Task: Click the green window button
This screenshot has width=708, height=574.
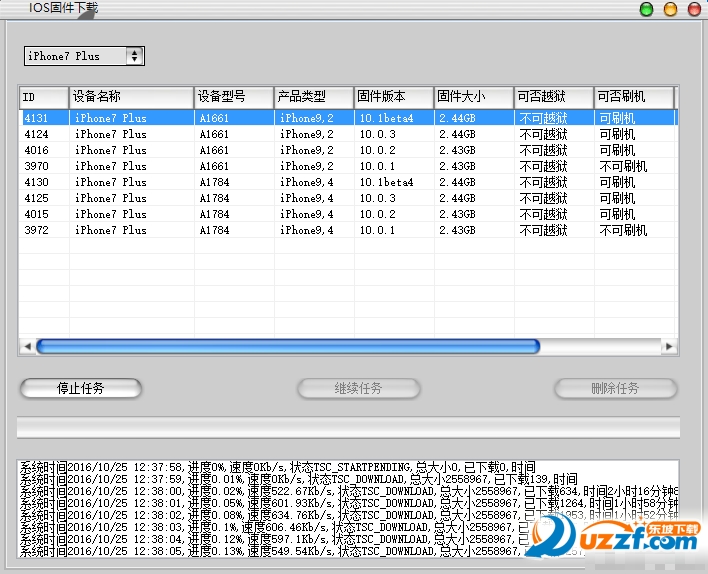Action: (x=647, y=9)
